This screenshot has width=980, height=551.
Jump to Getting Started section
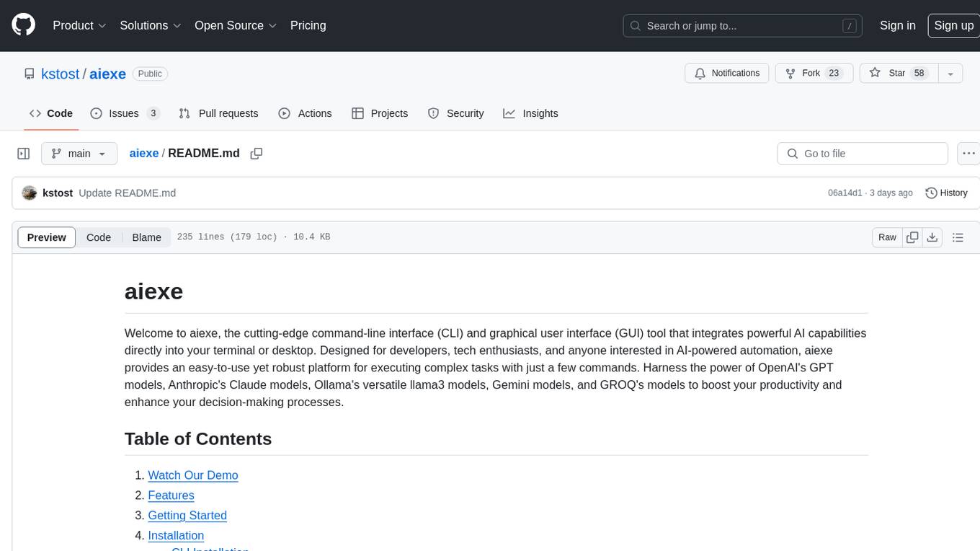click(187, 516)
